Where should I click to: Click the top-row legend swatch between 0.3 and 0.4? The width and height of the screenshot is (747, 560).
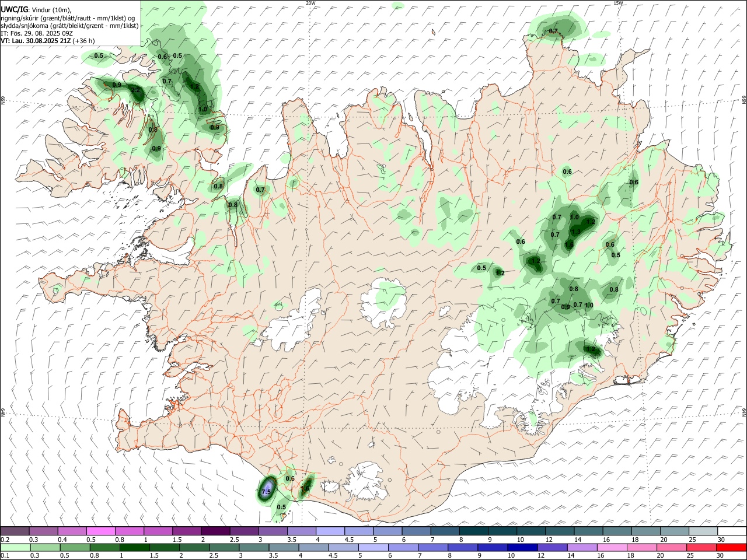click(x=43, y=531)
